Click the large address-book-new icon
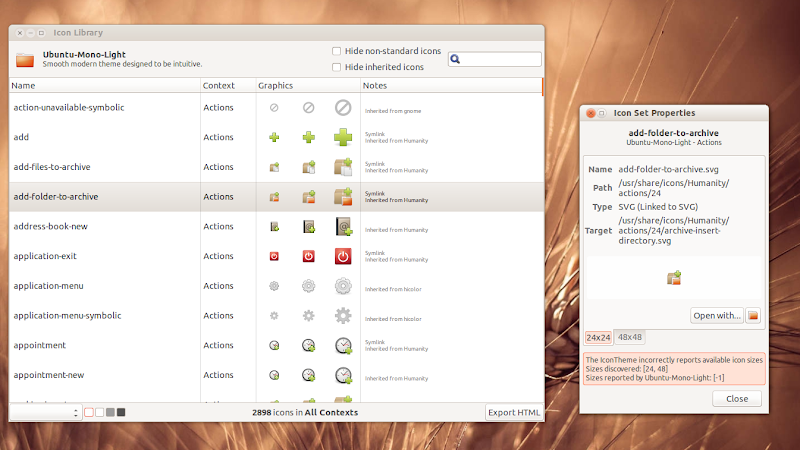800x450 pixels. click(x=343, y=227)
